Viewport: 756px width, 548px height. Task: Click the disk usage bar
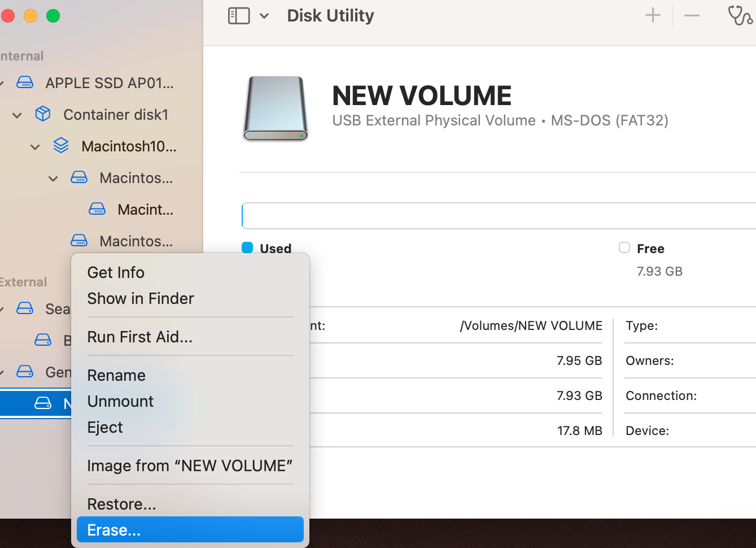[499, 216]
